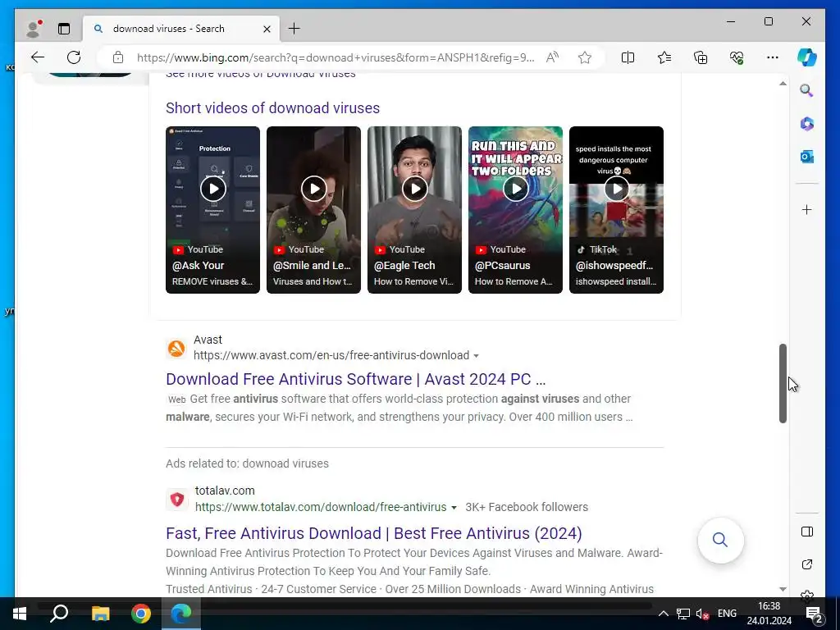840x630 pixels.
Task: Select the 'download viruses - Search' tab
Action: [180, 29]
